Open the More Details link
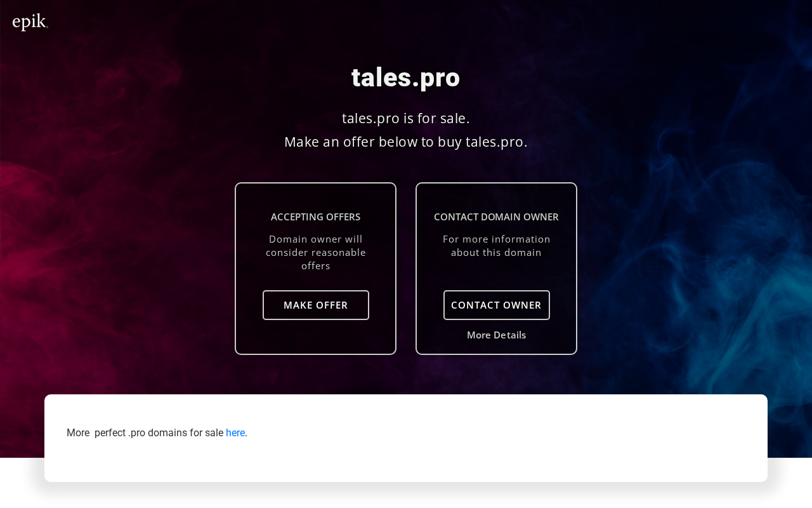812x508 pixels. [497, 335]
